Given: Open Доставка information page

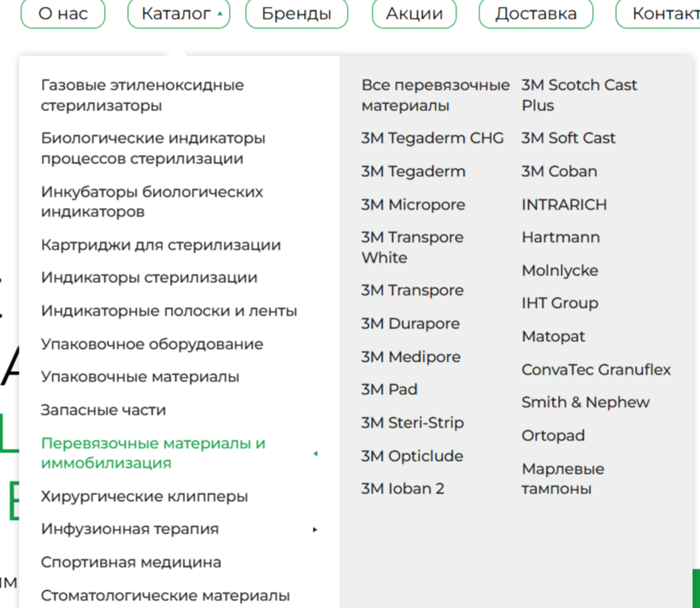Looking at the screenshot, I should 536,14.
